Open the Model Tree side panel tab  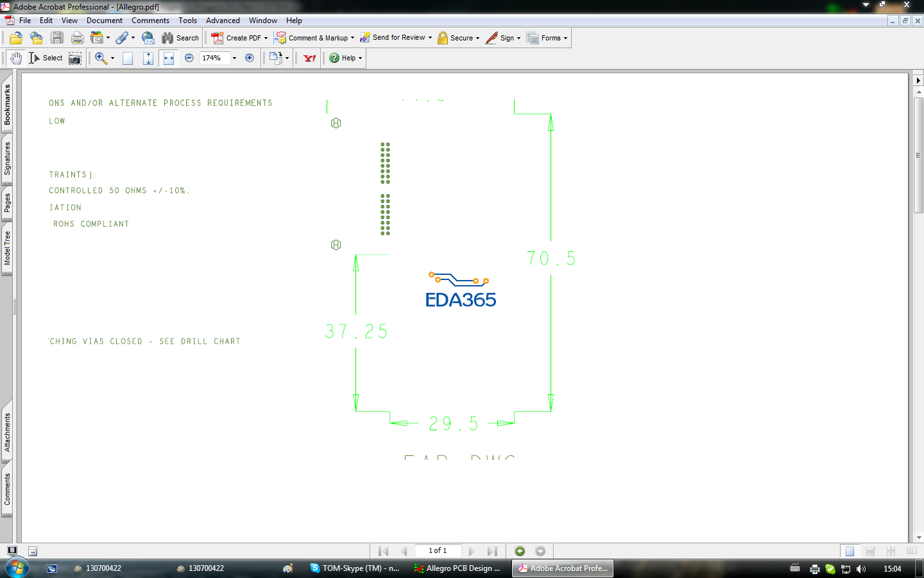click(7, 249)
